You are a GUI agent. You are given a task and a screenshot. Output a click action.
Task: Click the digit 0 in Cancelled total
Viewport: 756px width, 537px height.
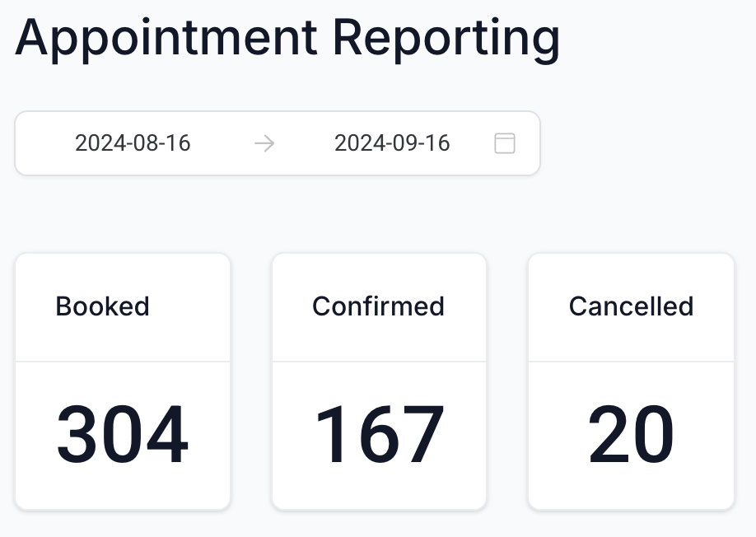pyautogui.click(x=654, y=435)
